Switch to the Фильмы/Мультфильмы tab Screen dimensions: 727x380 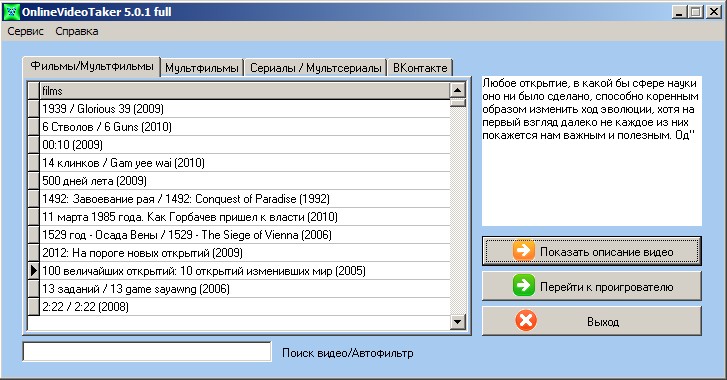[x=92, y=66]
